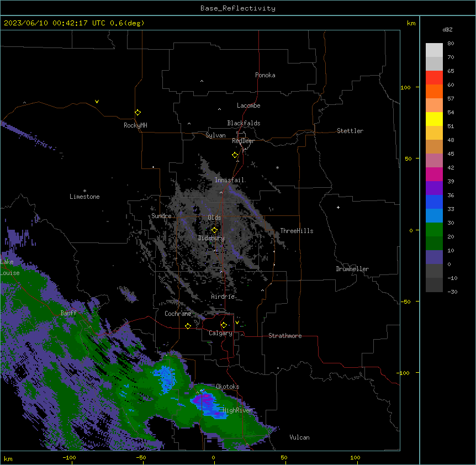Click the Innisfail city label

(x=230, y=180)
